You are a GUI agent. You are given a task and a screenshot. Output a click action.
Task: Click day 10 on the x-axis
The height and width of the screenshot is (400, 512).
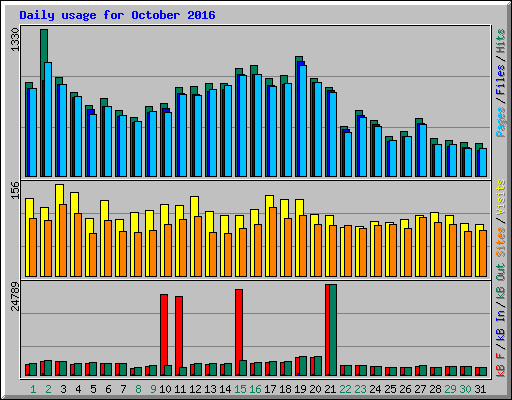[x=165, y=389]
